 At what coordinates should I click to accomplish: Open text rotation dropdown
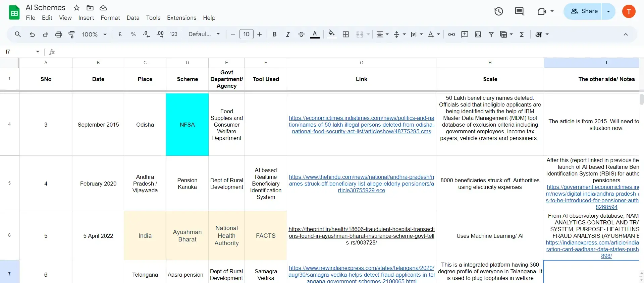click(434, 34)
